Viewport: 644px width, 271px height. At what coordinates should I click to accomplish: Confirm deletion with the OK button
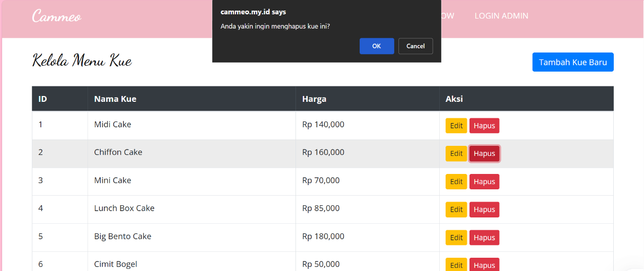[x=376, y=46]
